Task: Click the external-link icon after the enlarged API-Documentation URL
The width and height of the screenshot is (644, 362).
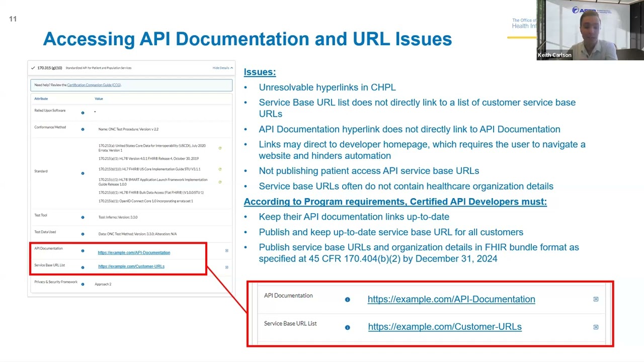Action: (x=596, y=299)
